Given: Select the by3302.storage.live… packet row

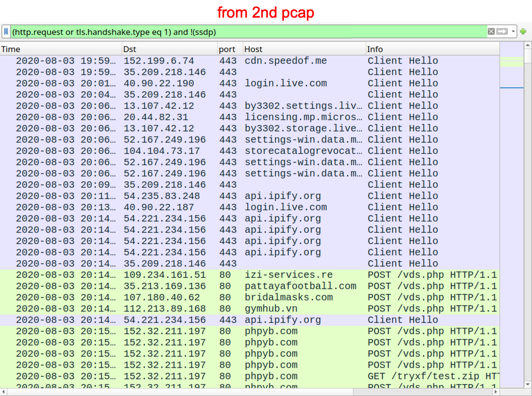Looking at the screenshot, I should [x=250, y=128].
